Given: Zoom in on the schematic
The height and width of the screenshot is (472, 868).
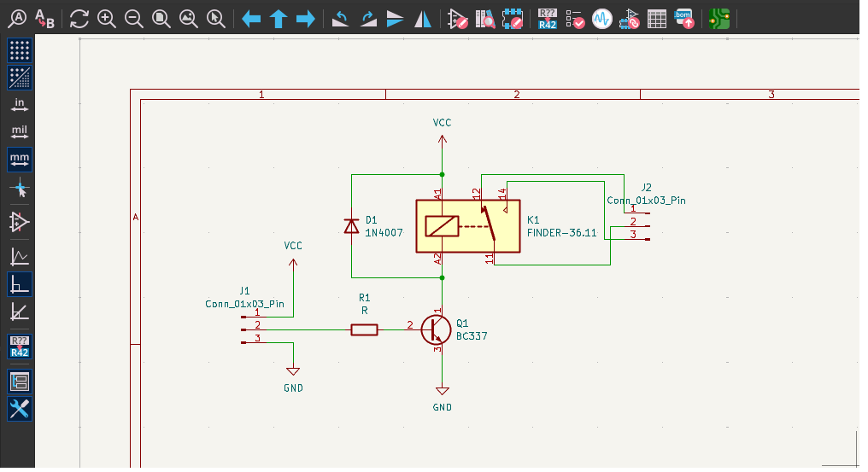Looking at the screenshot, I should point(106,18).
